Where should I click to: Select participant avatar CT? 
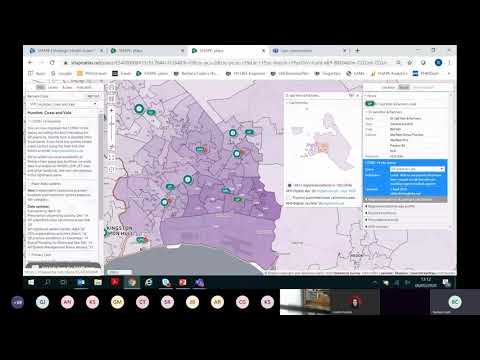[142, 302]
